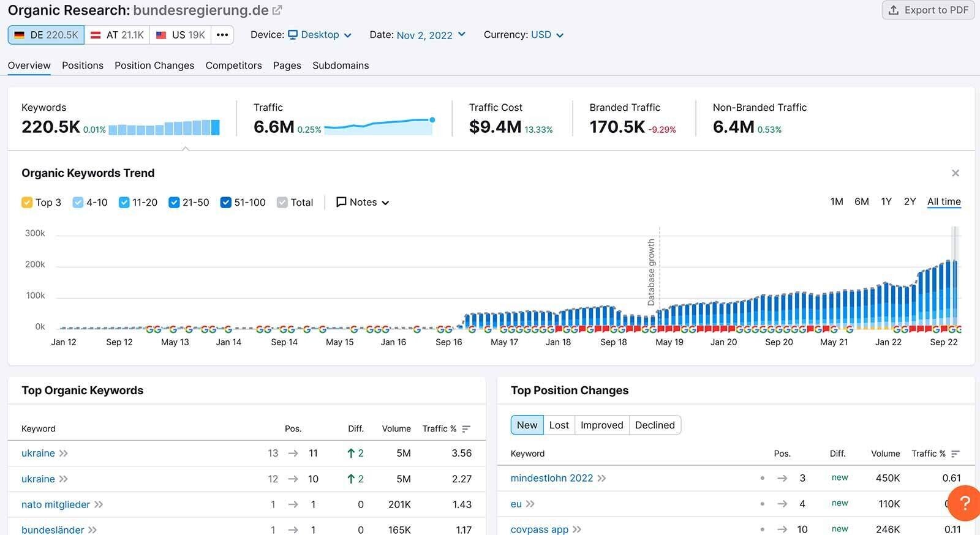Click sort icon in Top Organic Keywords Traffic % column
The image size is (980, 535).
coord(466,429)
